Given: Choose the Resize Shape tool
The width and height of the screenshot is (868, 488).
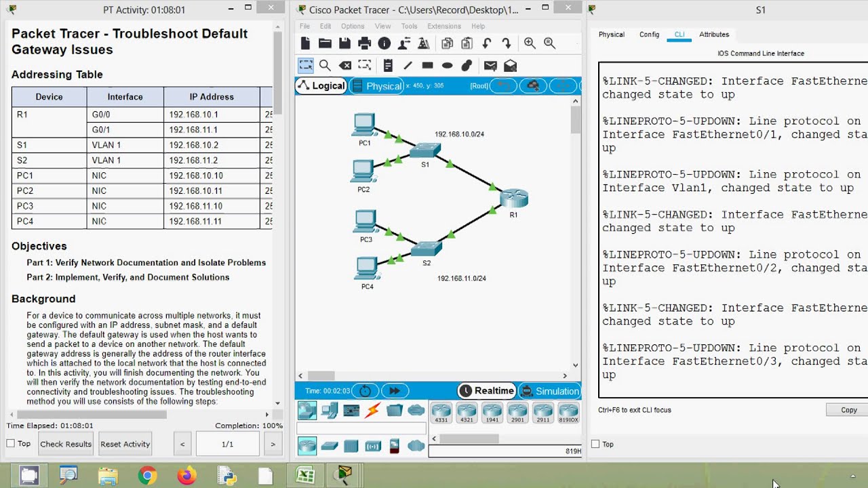Looking at the screenshot, I should tap(365, 65).
